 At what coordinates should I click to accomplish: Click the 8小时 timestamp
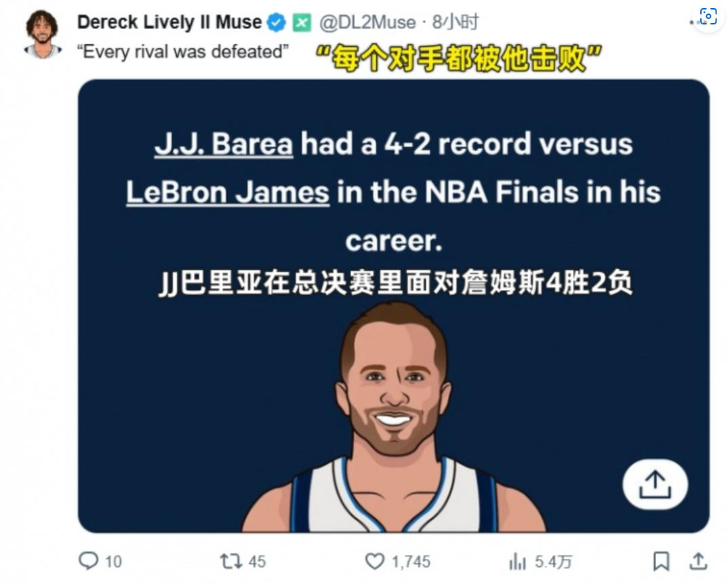coord(455,22)
